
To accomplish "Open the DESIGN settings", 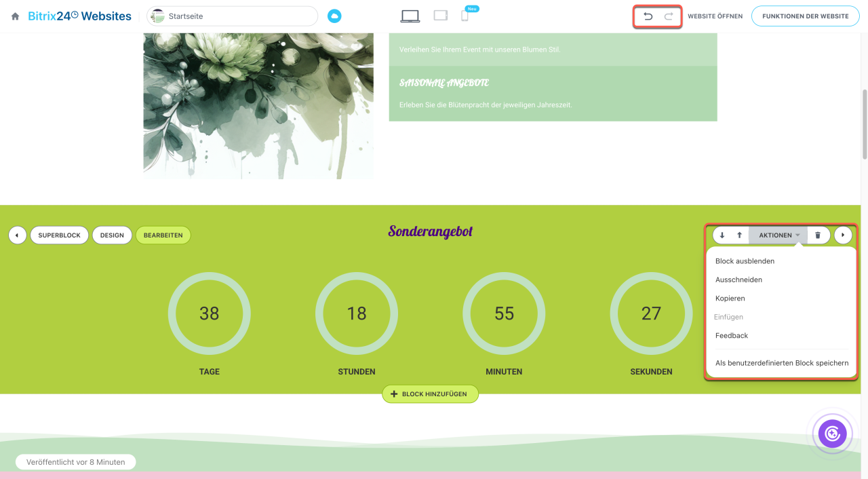I will pos(112,235).
